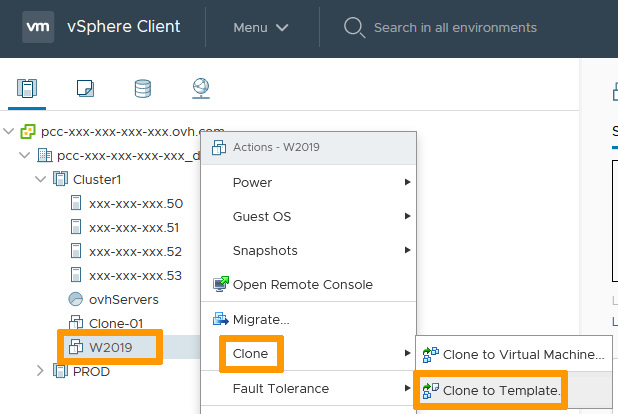The height and width of the screenshot is (414, 618).
Task: Click the Migrate icon in context menu
Action: [x=221, y=320]
